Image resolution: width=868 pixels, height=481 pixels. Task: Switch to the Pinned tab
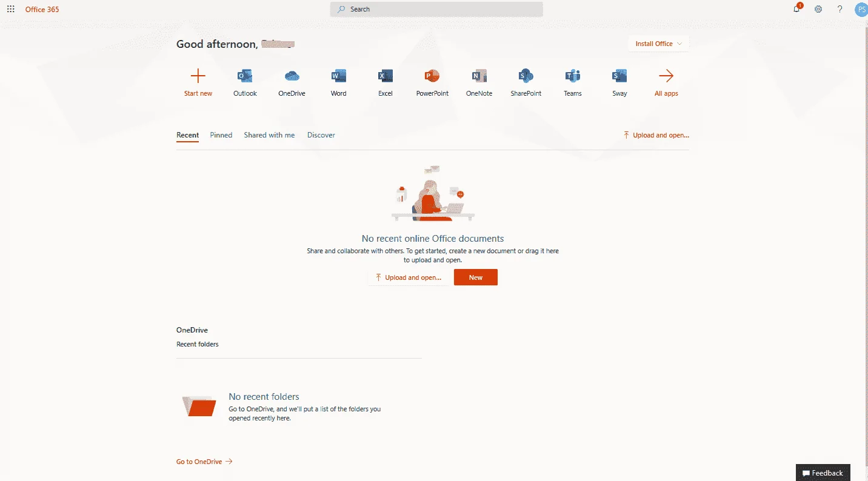pyautogui.click(x=221, y=135)
